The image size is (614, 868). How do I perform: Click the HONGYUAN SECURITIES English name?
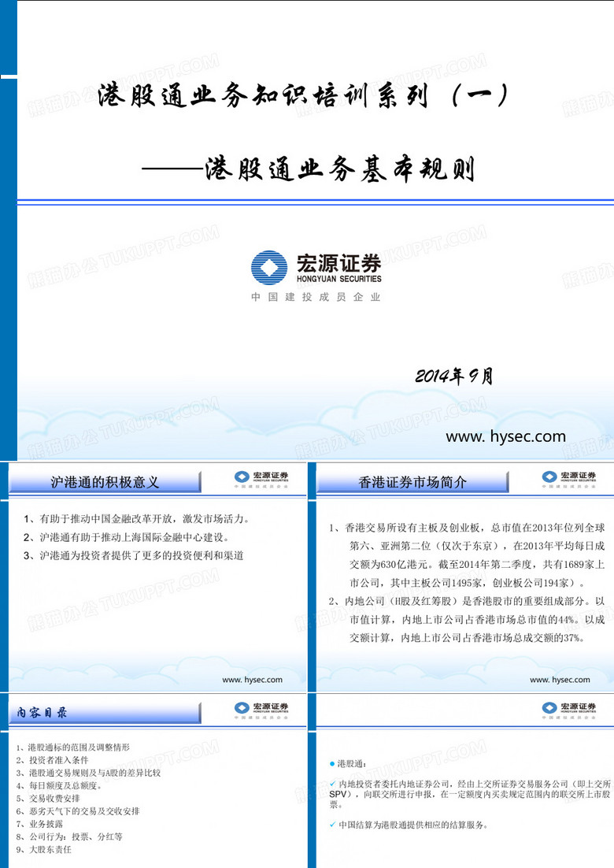pyautogui.click(x=338, y=279)
